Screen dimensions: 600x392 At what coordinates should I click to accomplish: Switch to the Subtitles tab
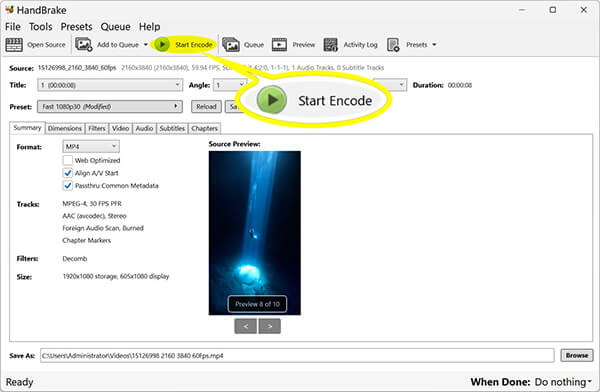pyautogui.click(x=172, y=128)
